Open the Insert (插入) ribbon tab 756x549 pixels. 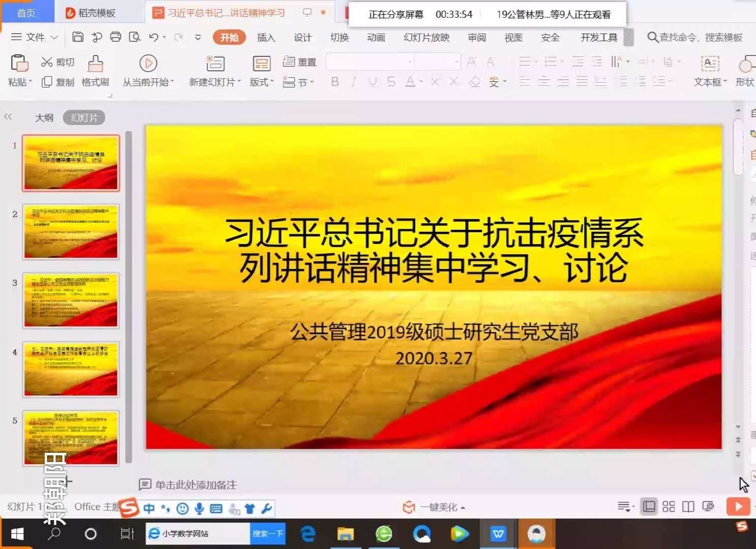pyautogui.click(x=266, y=38)
